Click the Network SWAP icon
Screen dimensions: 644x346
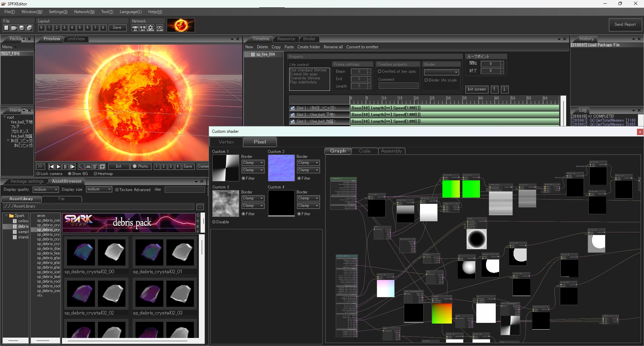pyautogui.click(x=160, y=28)
